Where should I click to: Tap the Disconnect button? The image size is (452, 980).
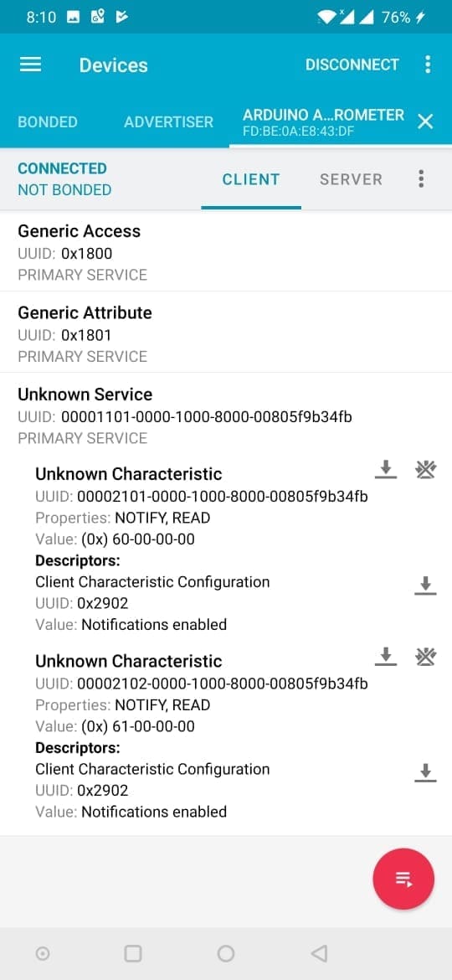pos(352,64)
